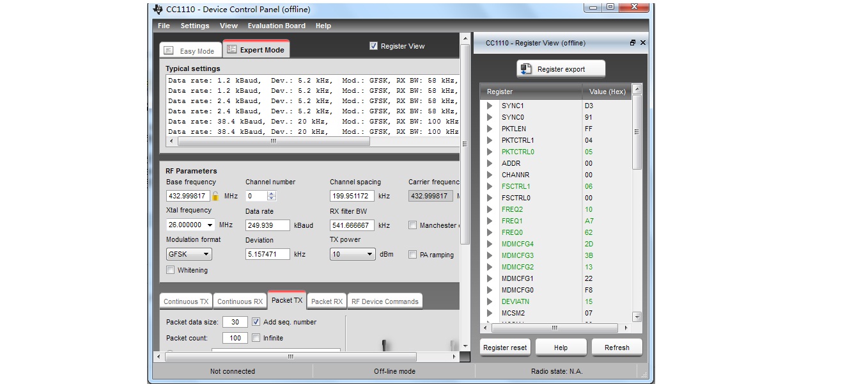The width and height of the screenshot is (868, 384).
Task: Click the Packet data size field
Action: (x=235, y=322)
